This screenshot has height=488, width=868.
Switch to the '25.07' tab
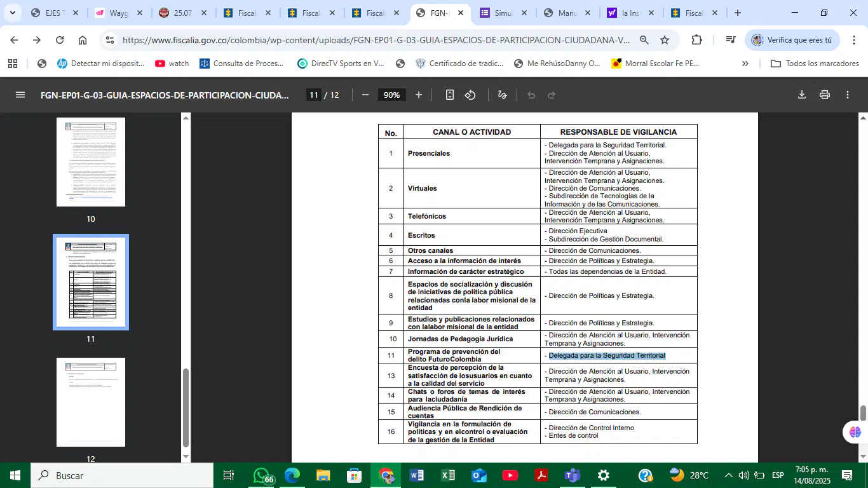tap(182, 13)
